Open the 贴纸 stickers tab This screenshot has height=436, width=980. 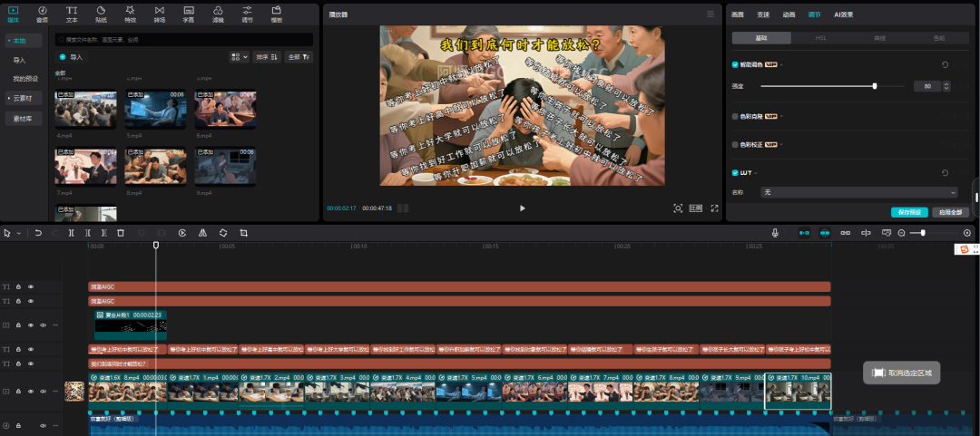102,14
